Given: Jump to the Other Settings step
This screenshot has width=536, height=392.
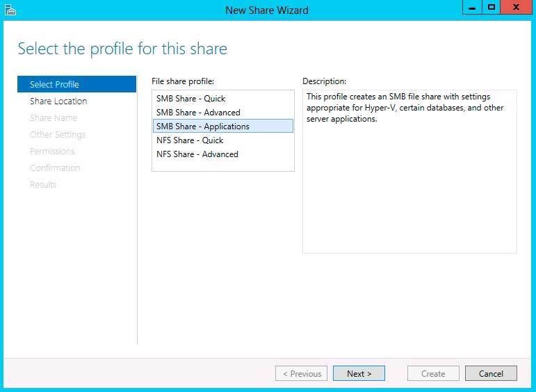Looking at the screenshot, I should [76, 135].
